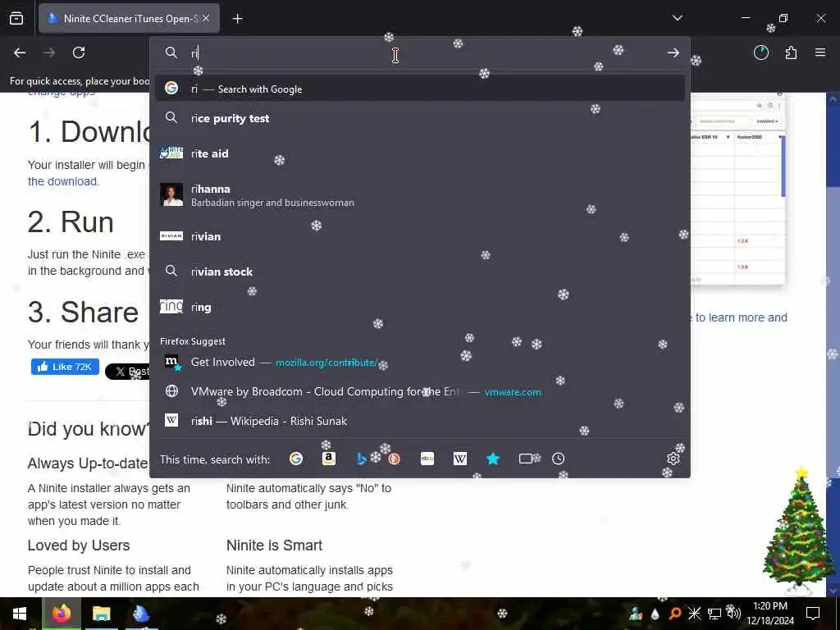
Task: Choose 'rivian stock' suggestion
Action: pos(420,272)
